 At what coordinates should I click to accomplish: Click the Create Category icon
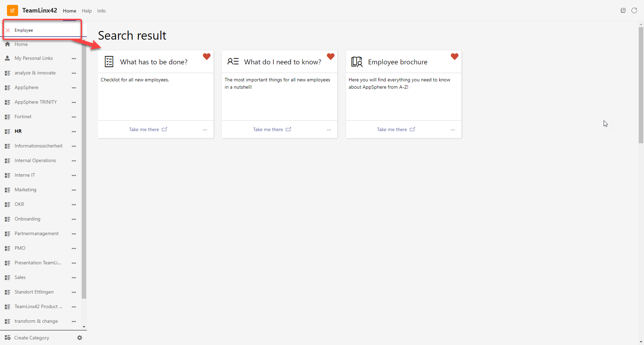(x=8, y=338)
